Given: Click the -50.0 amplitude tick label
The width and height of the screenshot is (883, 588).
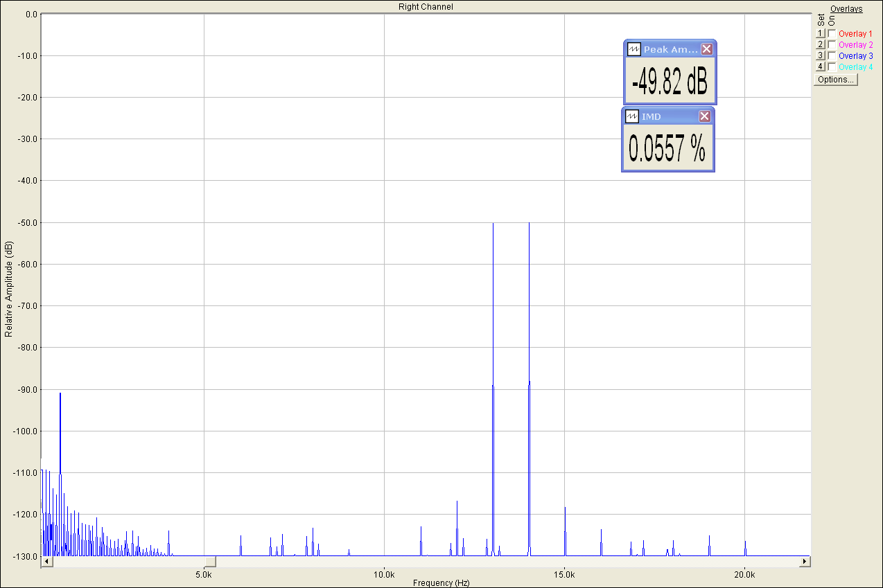Looking at the screenshot, I should tap(26, 222).
